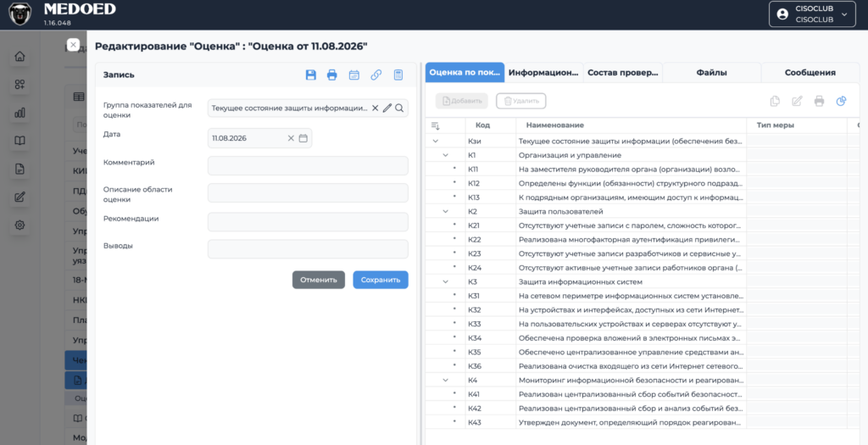Image resolution: width=868 pixels, height=445 pixels.
Task: Click into the Комментарий input field
Action: 308,165
